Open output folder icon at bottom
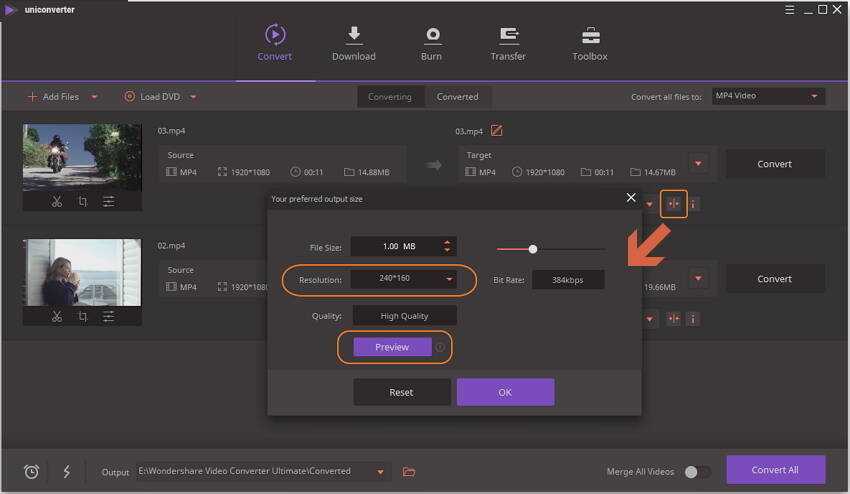850x494 pixels. coord(409,472)
